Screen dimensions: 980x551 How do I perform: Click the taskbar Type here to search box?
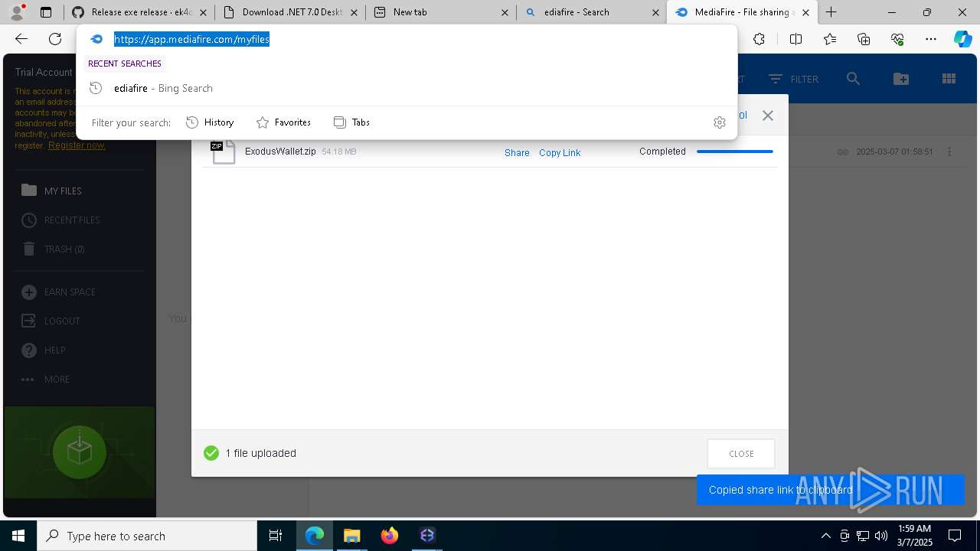tap(147, 536)
